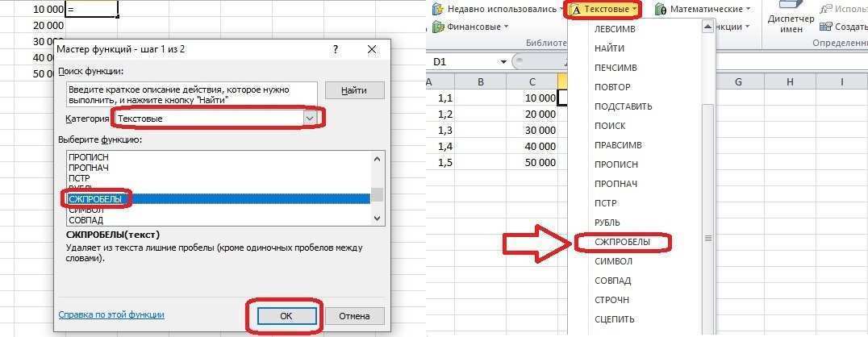The image size is (868, 337).
Task: Select ПРОПИСН in the dialog function list
Action: [89, 156]
